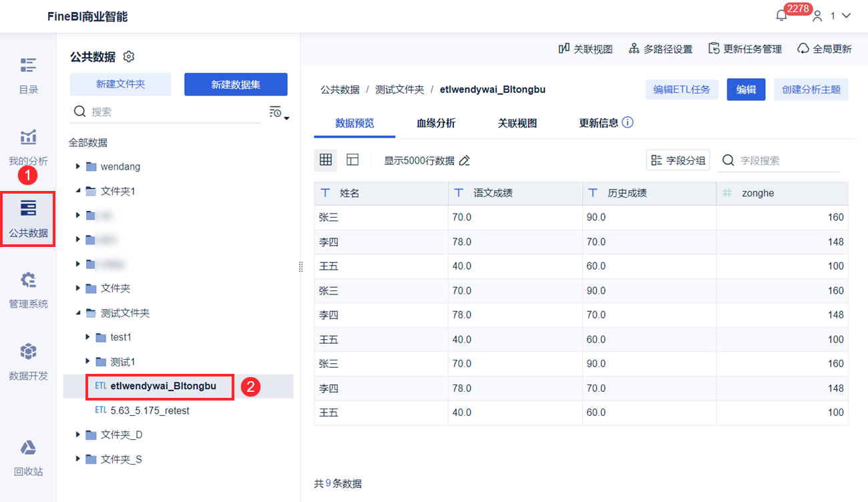Click the folder icon of 测试1
This screenshot has height=502, width=868.
101,362
